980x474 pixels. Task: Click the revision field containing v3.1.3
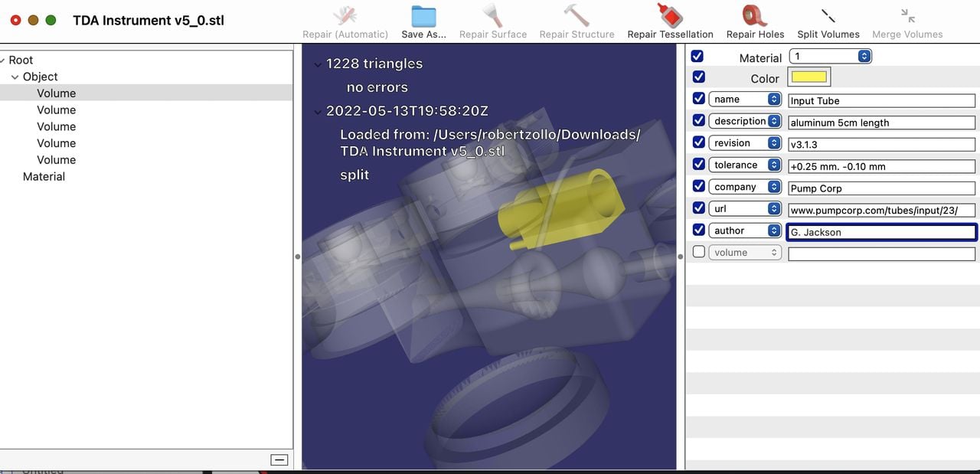[x=880, y=143]
